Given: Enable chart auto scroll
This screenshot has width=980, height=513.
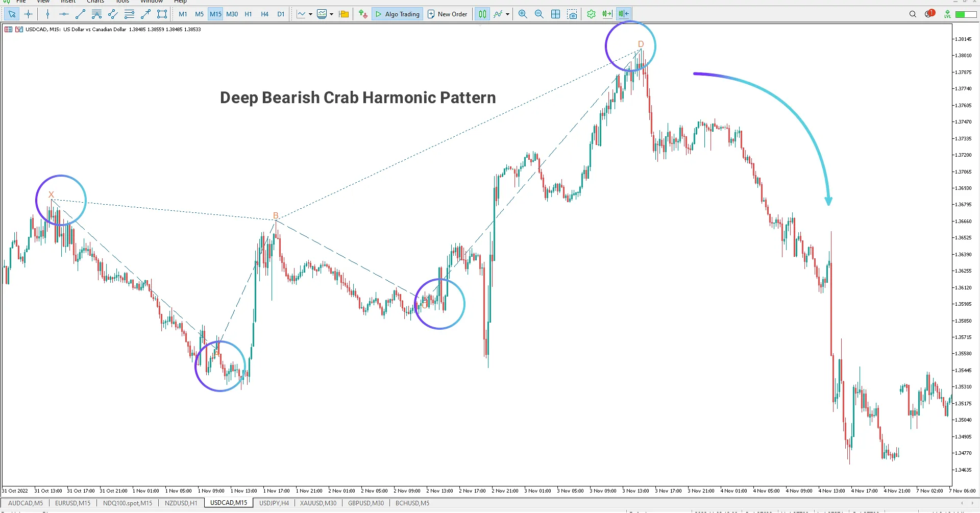Looking at the screenshot, I should (606, 14).
